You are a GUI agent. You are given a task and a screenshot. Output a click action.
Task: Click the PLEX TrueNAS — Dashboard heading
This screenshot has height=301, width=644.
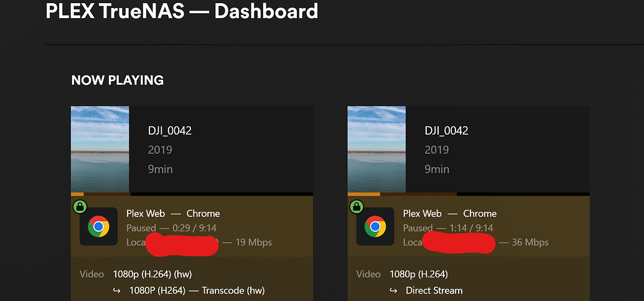182,11
